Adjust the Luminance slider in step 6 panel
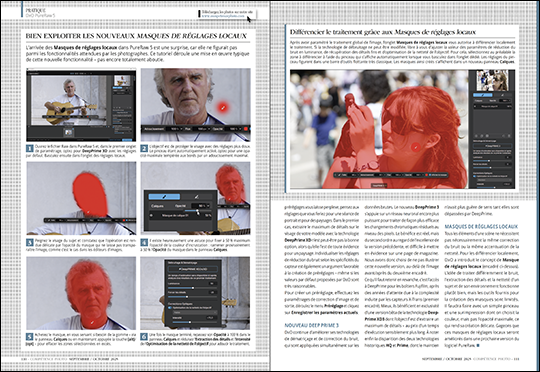540x372 pixels. tap(193, 288)
